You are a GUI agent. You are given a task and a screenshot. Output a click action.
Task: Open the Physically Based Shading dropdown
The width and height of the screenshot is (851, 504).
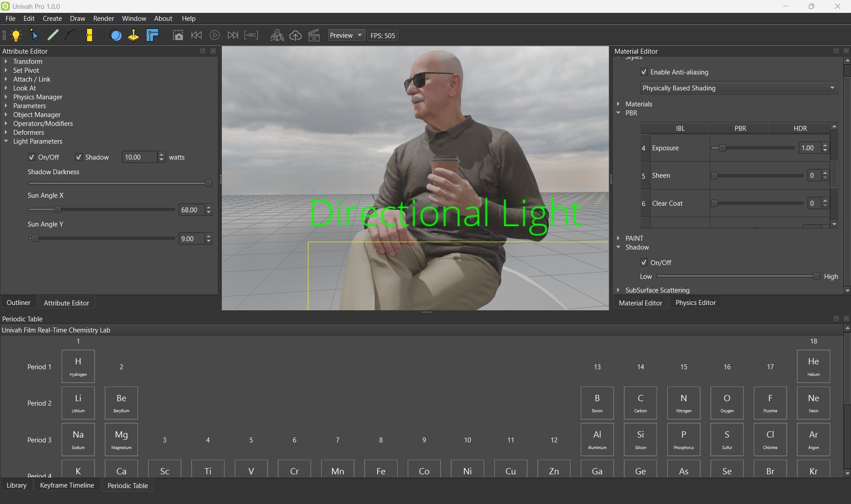click(x=738, y=88)
